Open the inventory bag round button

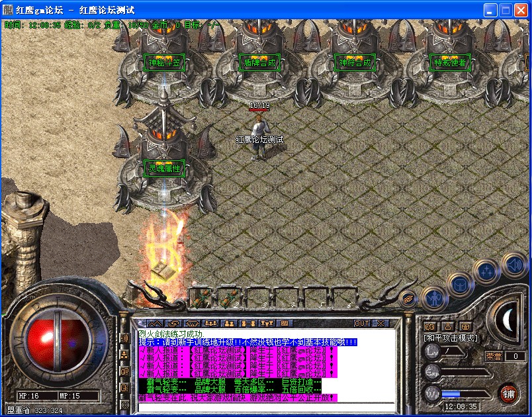460,283
